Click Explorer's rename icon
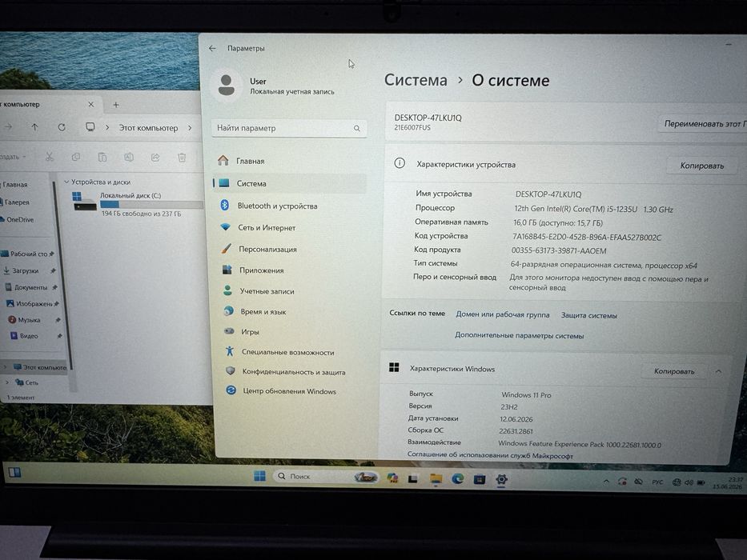The width and height of the screenshot is (747, 560). [x=129, y=157]
